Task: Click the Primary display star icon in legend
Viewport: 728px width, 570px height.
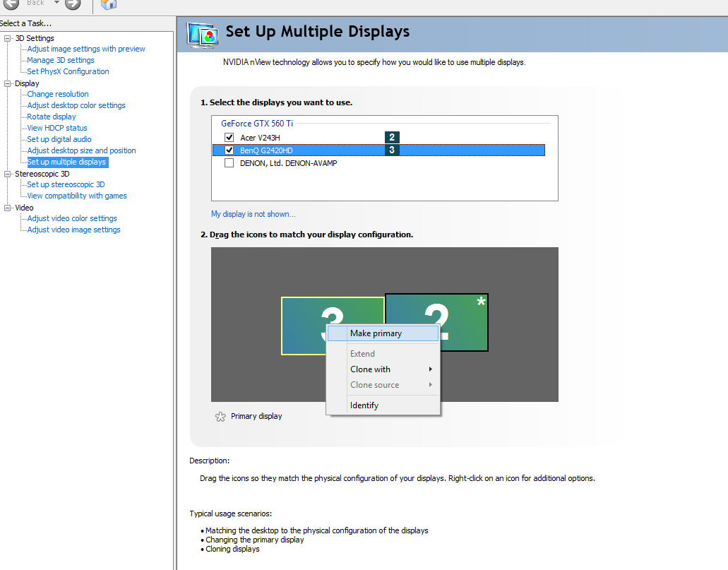Action: tap(220, 417)
